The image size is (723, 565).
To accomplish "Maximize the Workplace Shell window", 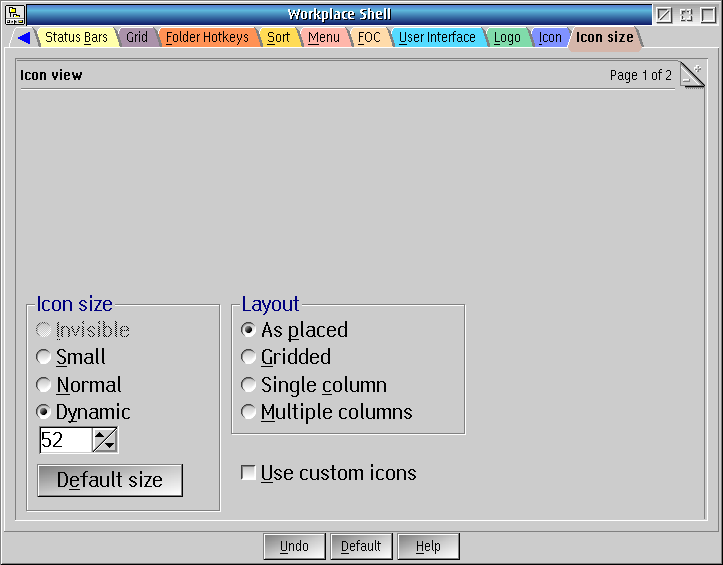I will [x=709, y=15].
